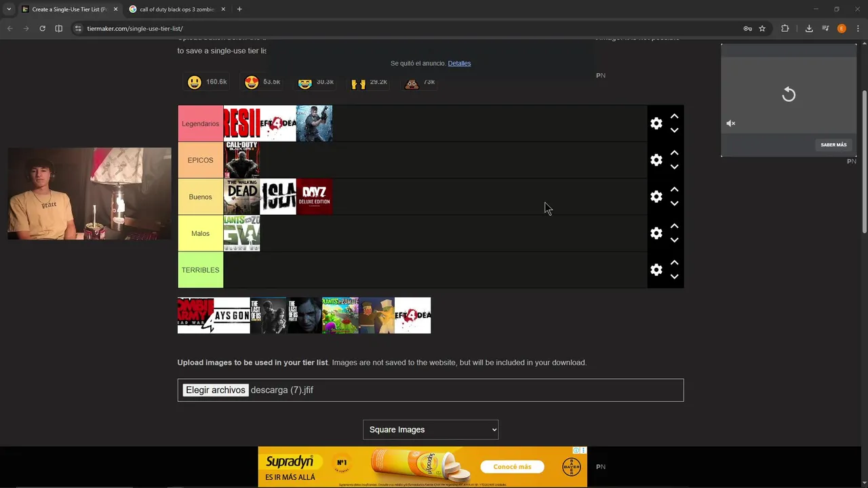Click the raised hands reaction 29.2k
Viewport: 868px width, 488px height.
click(x=368, y=82)
